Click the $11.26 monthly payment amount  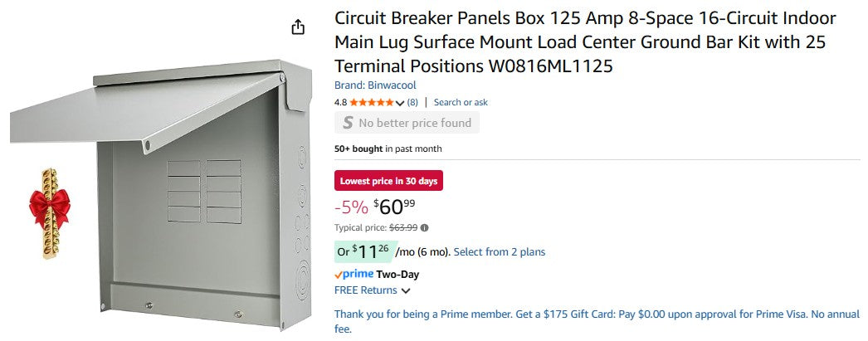tap(369, 251)
